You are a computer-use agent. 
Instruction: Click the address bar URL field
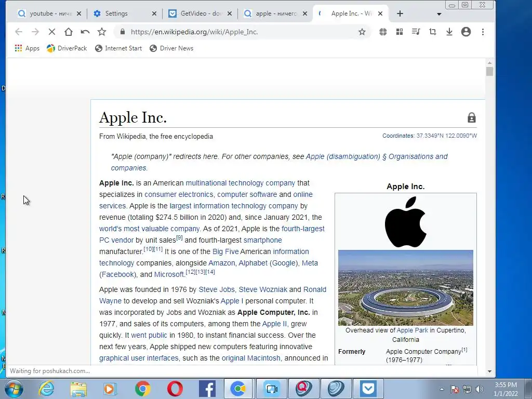[x=241, y=32]
